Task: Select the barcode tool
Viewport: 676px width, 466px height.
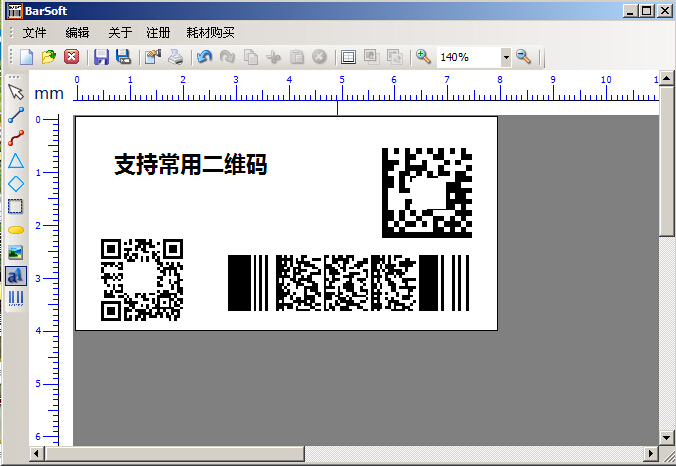Action: (x=16, y=298)
